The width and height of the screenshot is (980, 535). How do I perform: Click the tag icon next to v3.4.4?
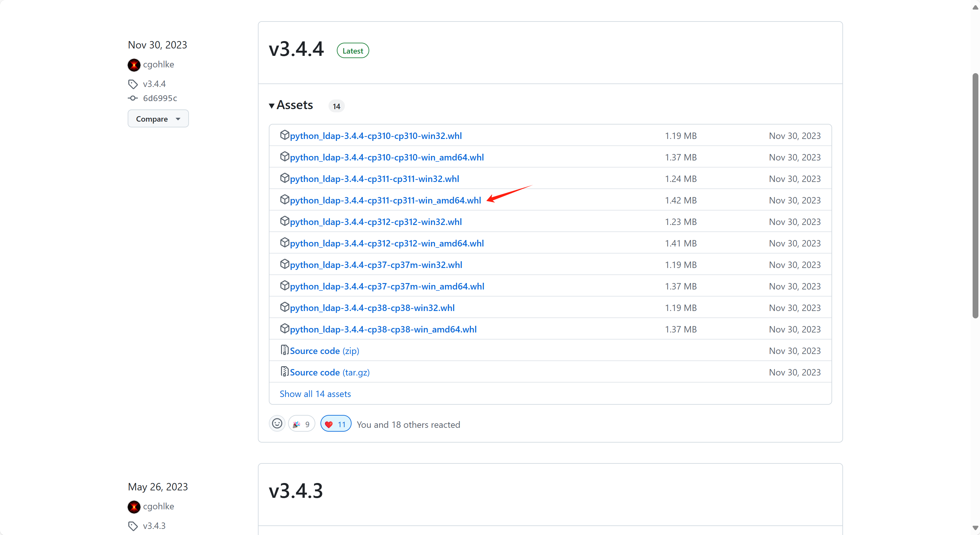pyautogui.click(x=133, y=84)
